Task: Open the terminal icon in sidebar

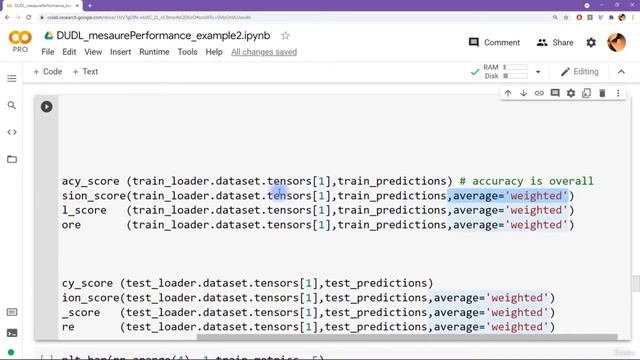Action: point(12,333)
